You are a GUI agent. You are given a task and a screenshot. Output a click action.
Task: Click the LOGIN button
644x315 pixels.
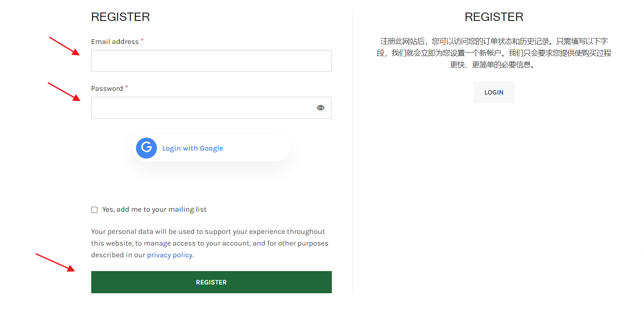pos(494,92)
